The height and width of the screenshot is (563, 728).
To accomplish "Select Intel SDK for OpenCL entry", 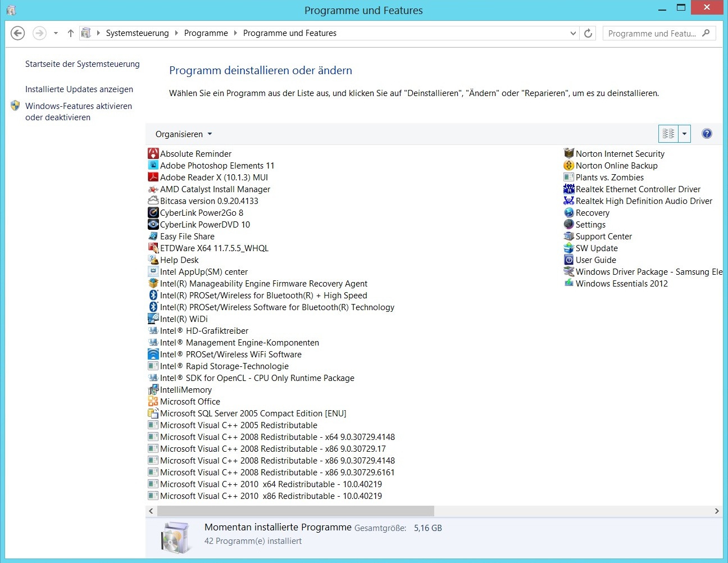I will [251, 378].
